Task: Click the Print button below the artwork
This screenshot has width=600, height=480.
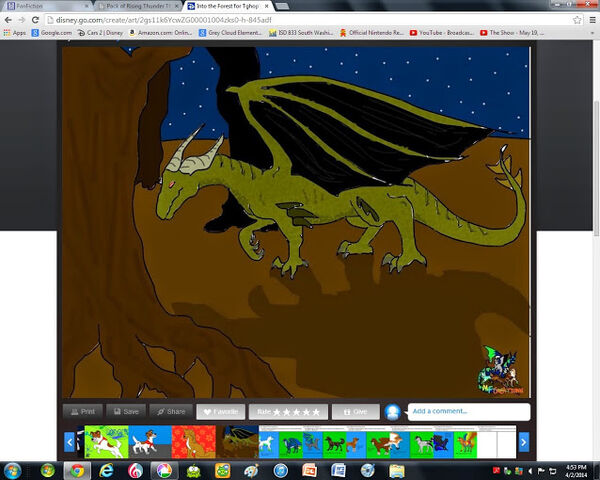Action: pos(83,411)
